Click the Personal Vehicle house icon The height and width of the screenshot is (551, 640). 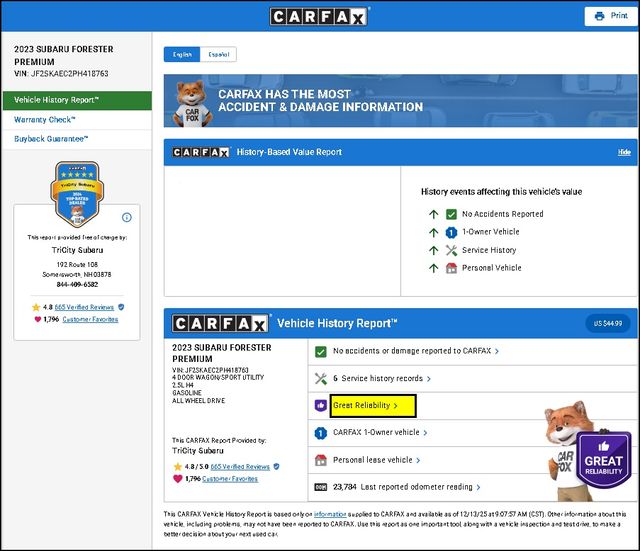pos(452,268)
